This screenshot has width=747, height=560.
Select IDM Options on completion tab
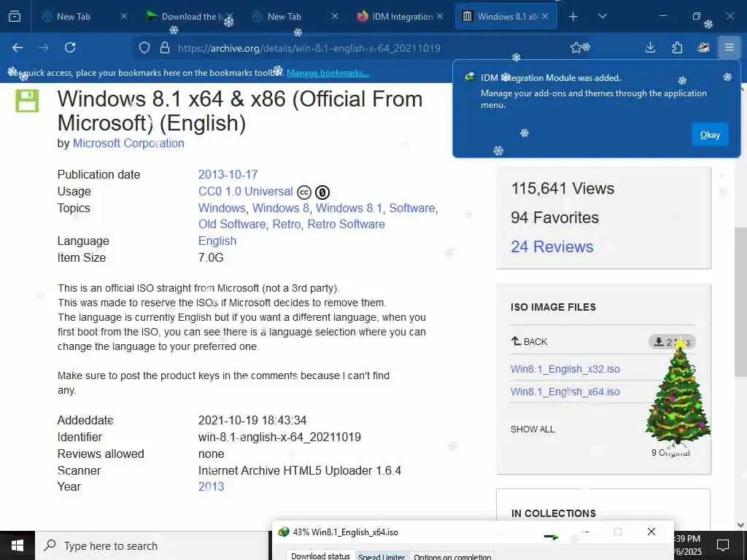(x=452, y=556)
